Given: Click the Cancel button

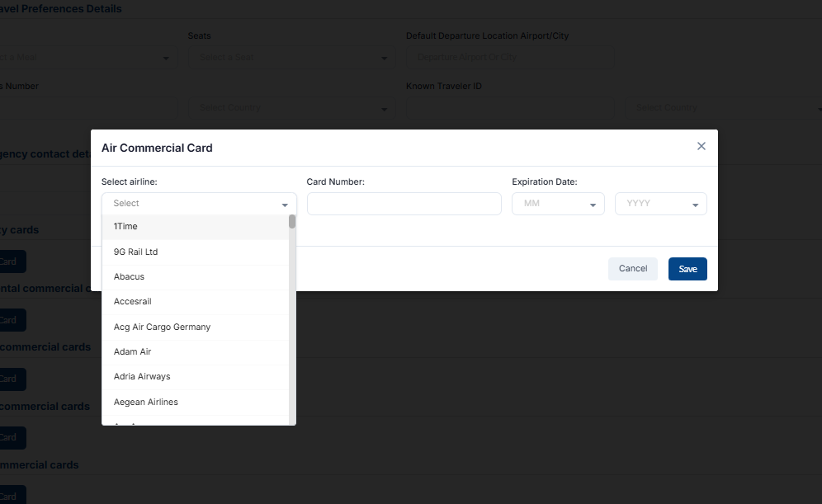Looking at the screenshot, I should point(633,269).
